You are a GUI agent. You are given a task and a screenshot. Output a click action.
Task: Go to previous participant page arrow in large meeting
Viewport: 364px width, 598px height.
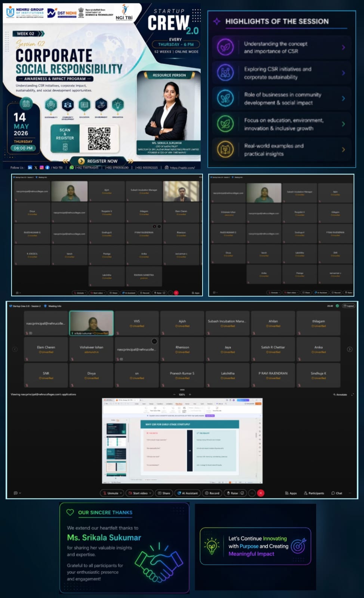(x=15, y=349)
